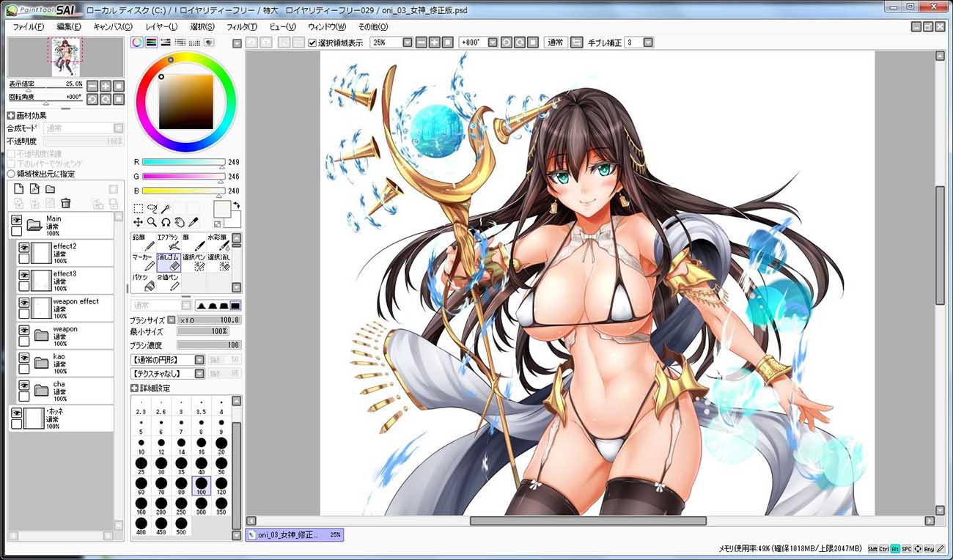Choose the 筆 brush tool
The width and height of the screenshot is (953, 560).
click(194, 243)
